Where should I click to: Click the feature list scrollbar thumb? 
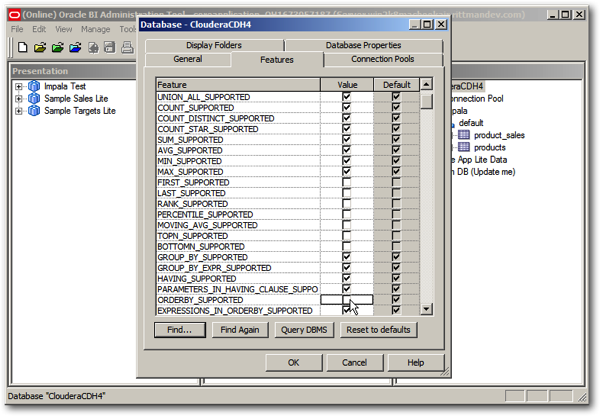pos(426,101)
